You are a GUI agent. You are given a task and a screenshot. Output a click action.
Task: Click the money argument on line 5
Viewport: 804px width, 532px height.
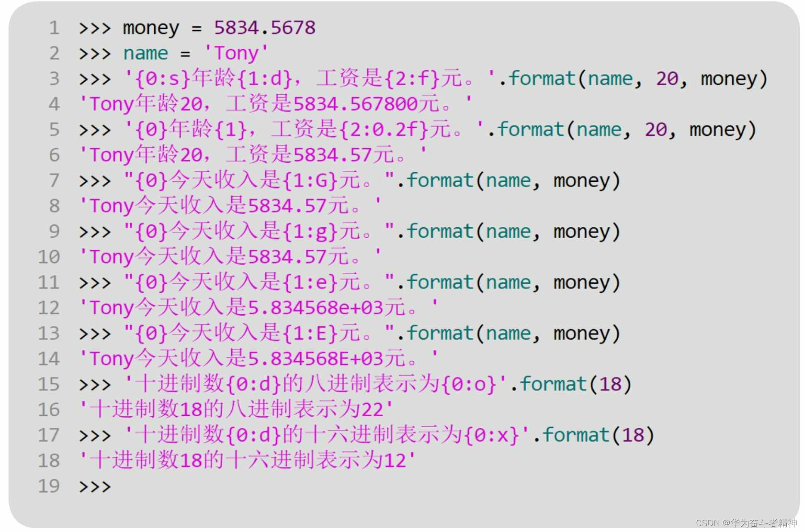coord(718,130)
